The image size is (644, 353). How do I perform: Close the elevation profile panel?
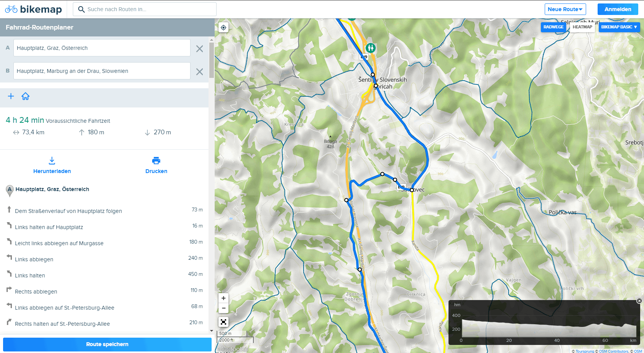pos(639,301)
